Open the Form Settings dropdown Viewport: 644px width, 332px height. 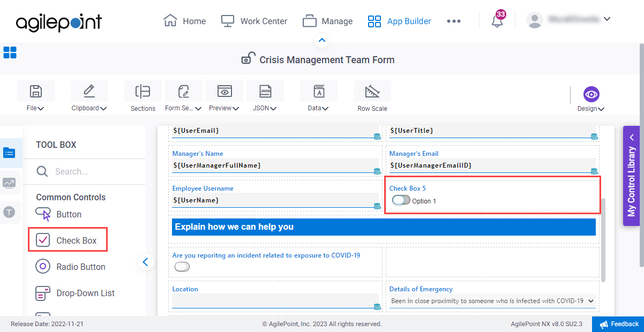[184, 96]
